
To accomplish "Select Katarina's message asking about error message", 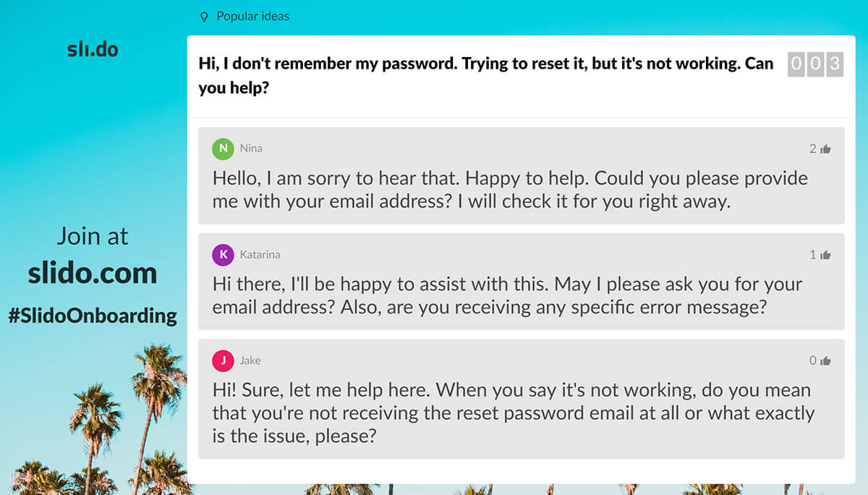I will tap(506, 295).
